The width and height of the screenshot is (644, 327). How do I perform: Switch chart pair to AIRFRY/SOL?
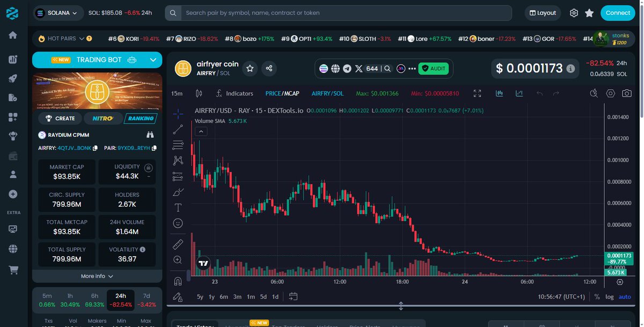(x=327, y=93)
